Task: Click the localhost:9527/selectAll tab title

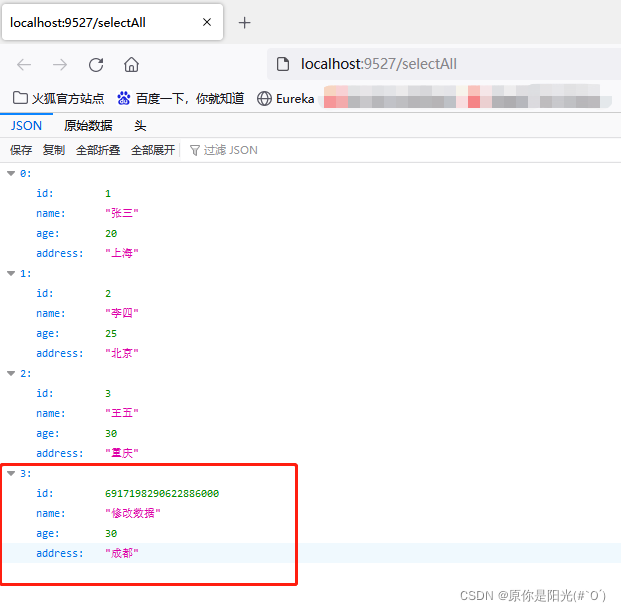Action: coord(78,23)
